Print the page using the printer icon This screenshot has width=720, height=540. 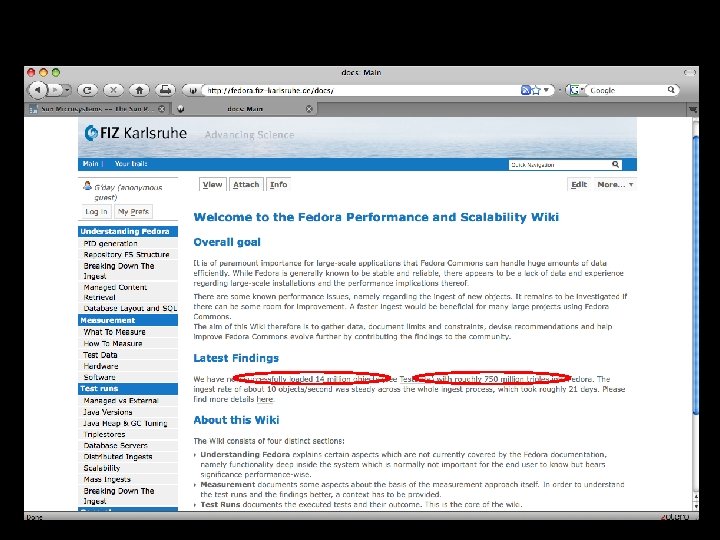point(165,90)
